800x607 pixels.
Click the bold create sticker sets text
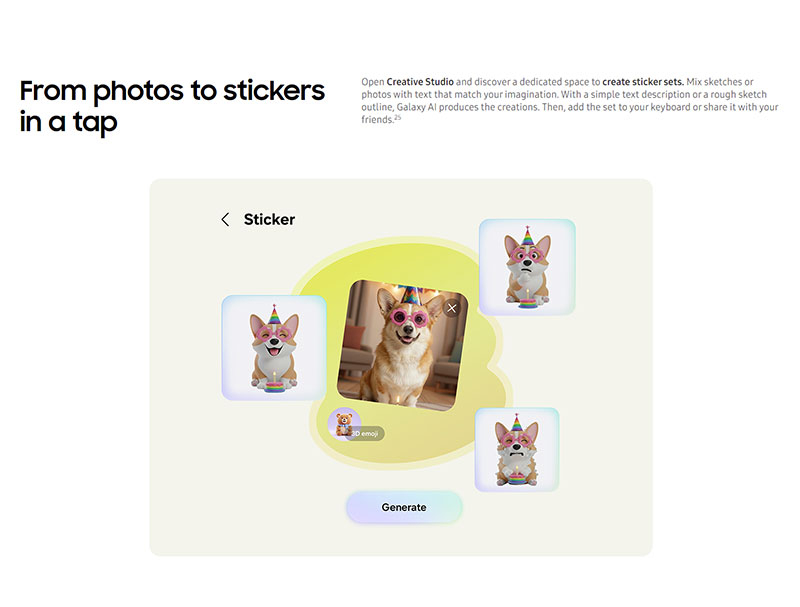point(643,82)
